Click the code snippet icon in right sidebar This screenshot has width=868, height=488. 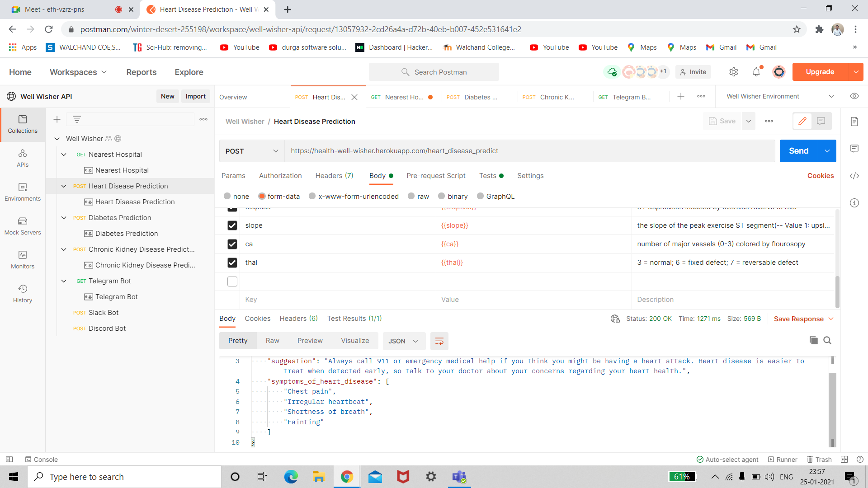coord(854,176)
